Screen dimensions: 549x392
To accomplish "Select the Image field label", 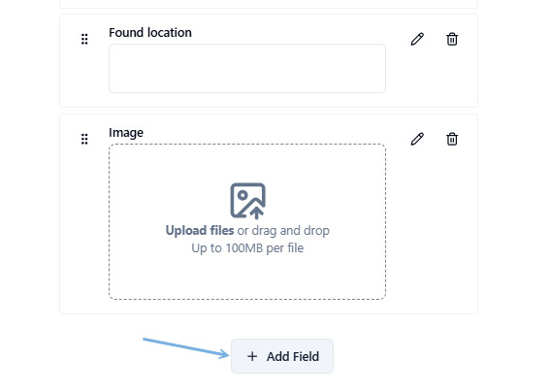I will 126,133.
